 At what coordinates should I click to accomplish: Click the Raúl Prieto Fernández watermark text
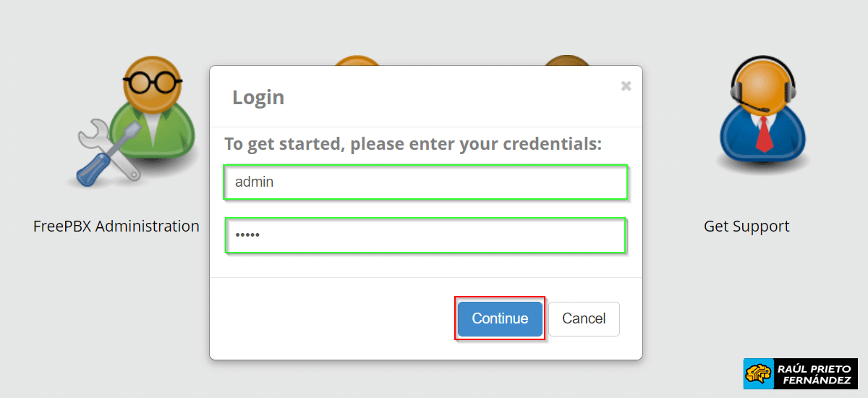[x=813, y=374]
